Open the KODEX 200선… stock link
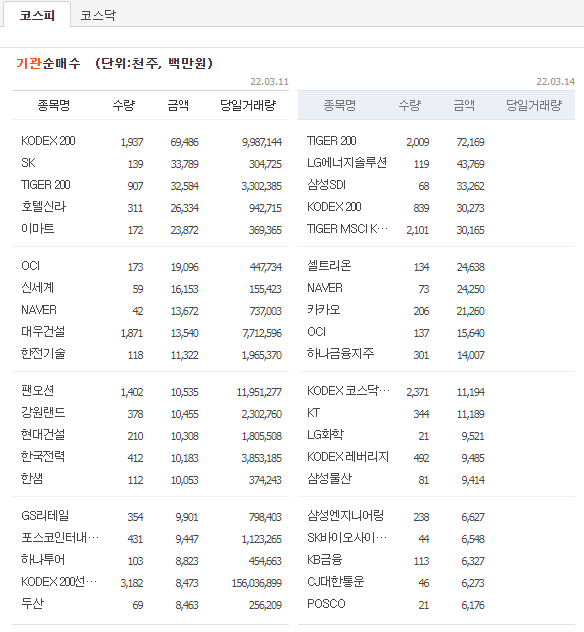584x632 pixels. pos(59,582)
